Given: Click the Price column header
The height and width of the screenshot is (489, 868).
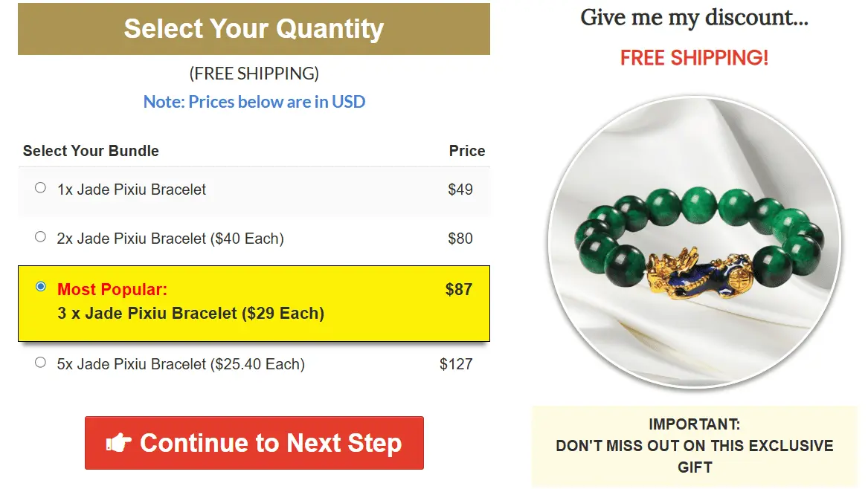Looking at the screenshot, I should (x=467, y=151).
